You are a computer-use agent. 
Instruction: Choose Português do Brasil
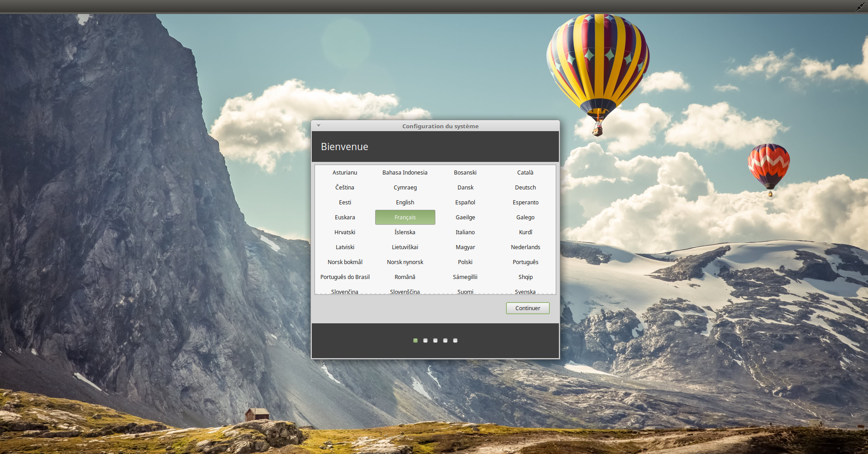(x=345, y=277)
